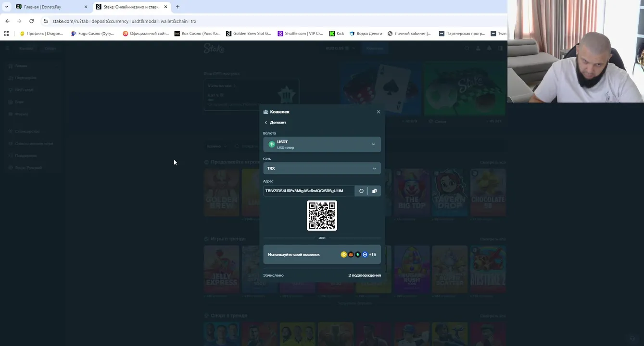Open the USDT currency dropdown
This screenshot has width=644, height=346.
click(322, 145)
